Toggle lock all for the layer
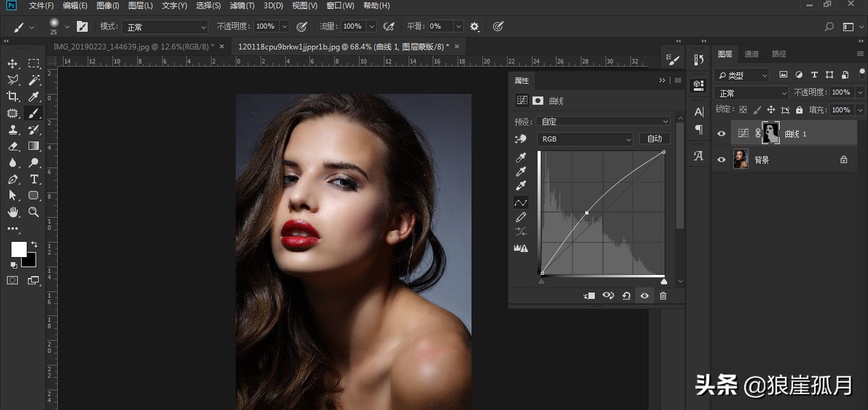The image size is (868, 410). (x=799, y=110)
